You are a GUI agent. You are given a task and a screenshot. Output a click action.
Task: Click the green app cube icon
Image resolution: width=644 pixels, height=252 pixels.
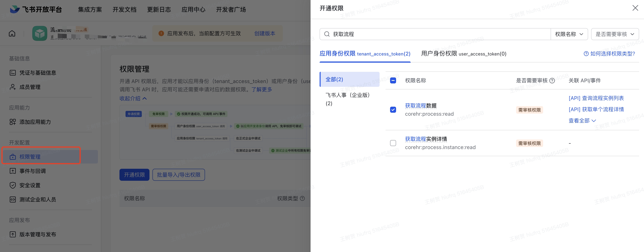point(40,33)
